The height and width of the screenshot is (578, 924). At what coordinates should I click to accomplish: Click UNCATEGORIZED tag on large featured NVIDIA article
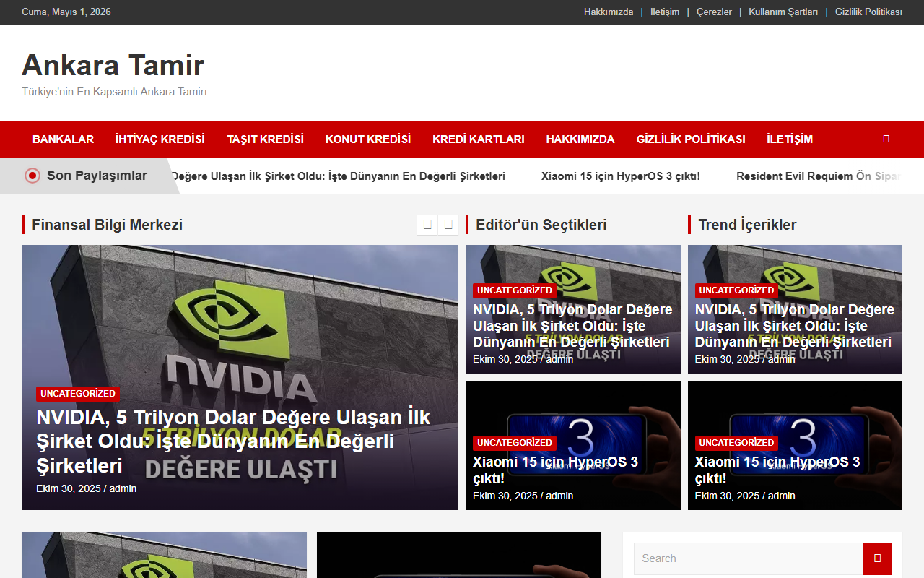click(78, 394)
